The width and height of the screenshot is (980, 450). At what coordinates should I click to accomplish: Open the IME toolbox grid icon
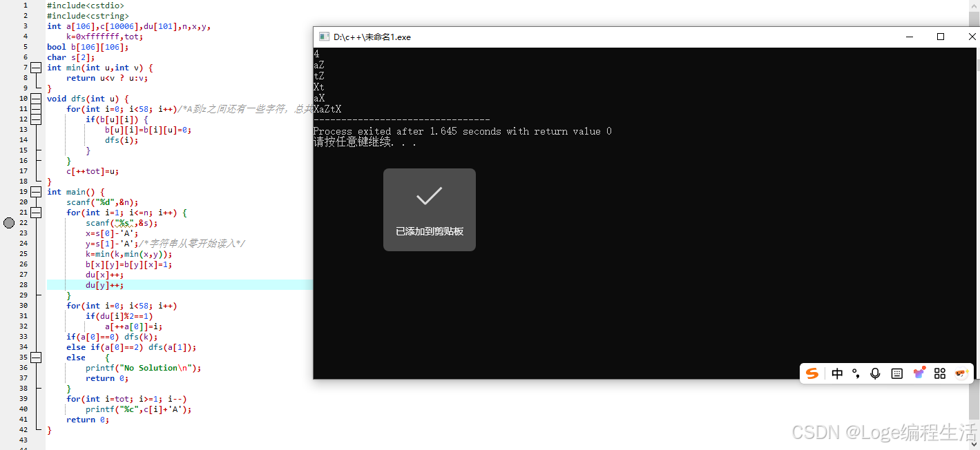click(x=939, y=373)
